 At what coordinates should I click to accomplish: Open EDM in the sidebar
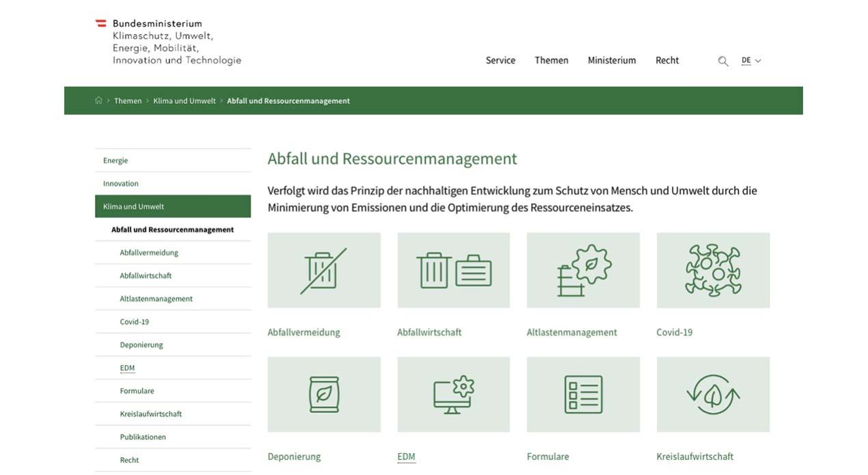coord(173,368)
